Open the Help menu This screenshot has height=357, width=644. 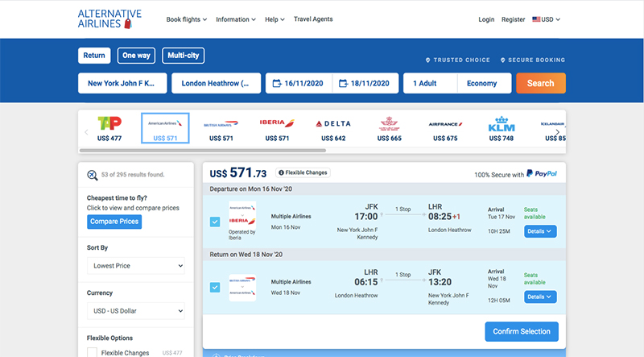click(275, 19)
